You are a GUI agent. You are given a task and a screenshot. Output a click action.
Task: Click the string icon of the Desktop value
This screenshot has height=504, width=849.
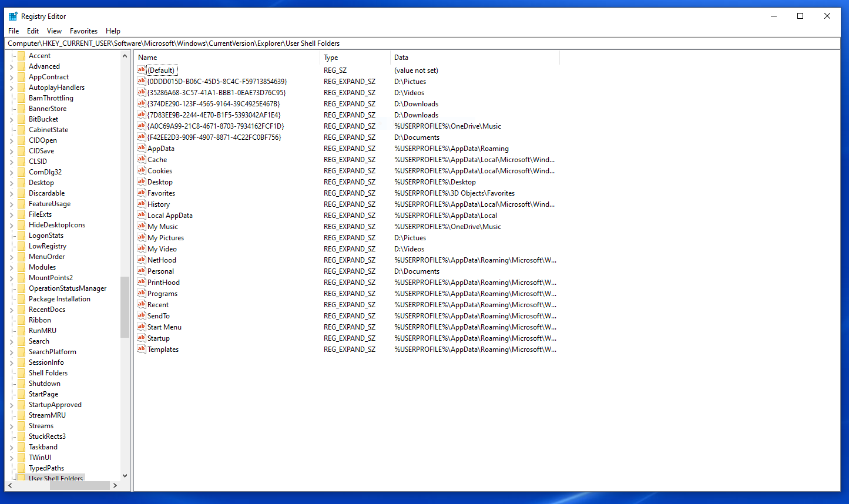point(141,182)
